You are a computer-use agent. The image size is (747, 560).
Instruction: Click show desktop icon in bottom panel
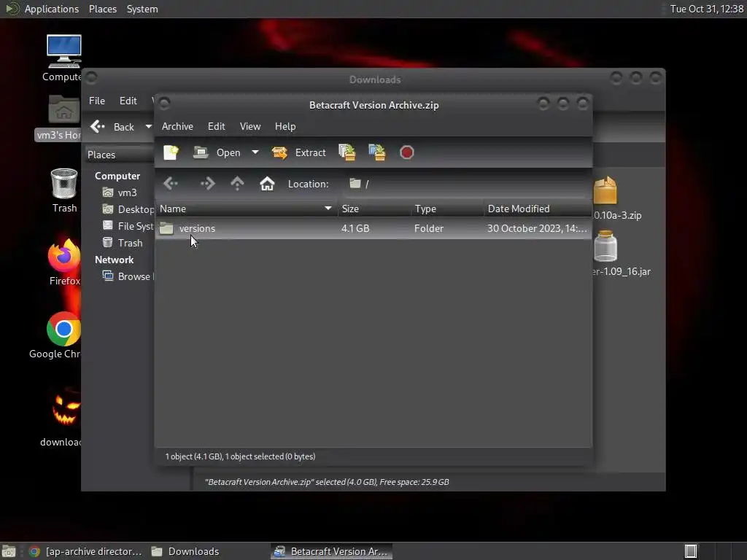[9, 551]
